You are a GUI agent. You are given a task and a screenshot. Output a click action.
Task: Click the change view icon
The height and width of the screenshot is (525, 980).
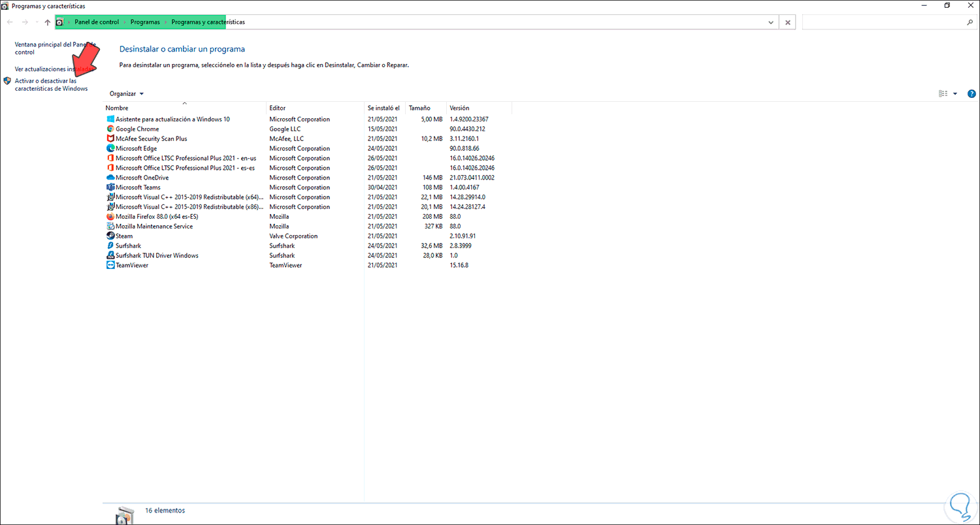[943, 94]
